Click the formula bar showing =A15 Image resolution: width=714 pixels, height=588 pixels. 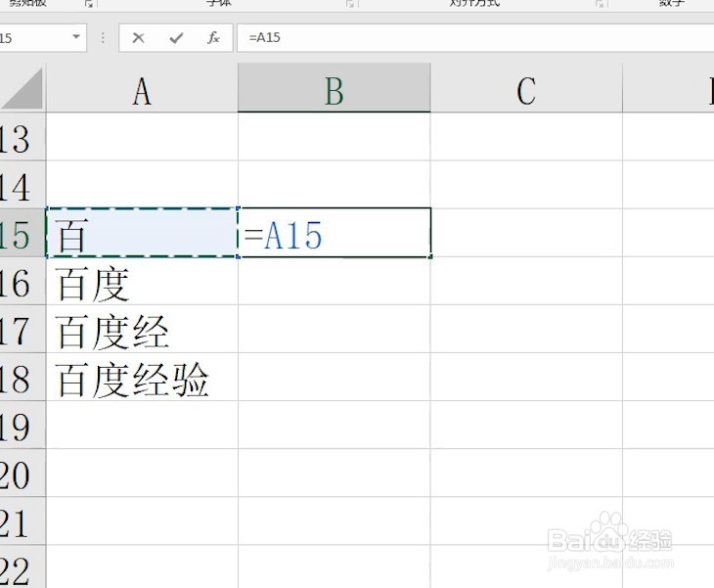pos(475,38)
